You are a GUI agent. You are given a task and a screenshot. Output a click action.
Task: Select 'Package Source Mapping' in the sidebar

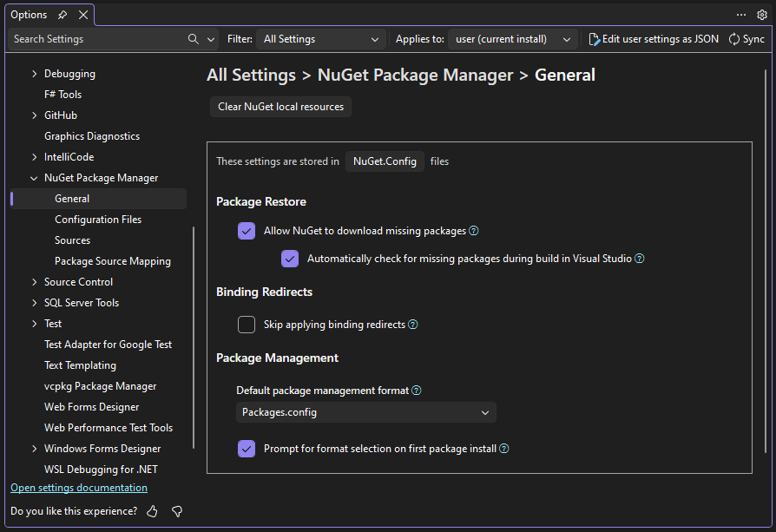(113, 260)
